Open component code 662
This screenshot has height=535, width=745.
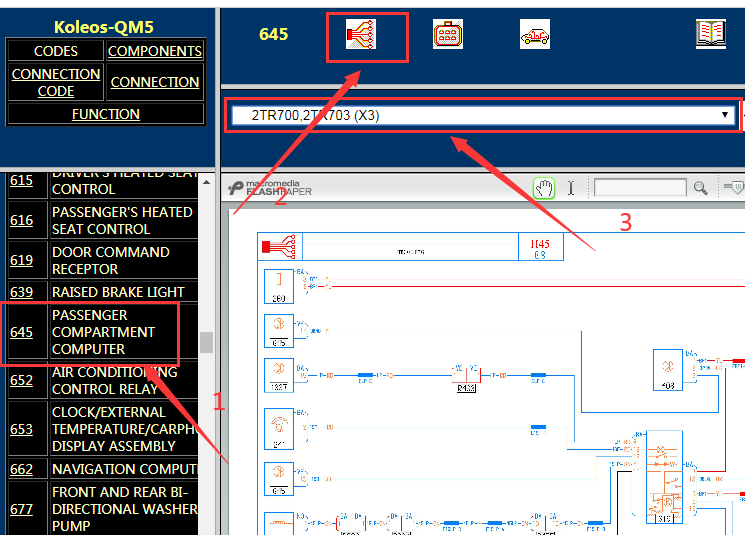pyautogui.click(x=21, y=469)
